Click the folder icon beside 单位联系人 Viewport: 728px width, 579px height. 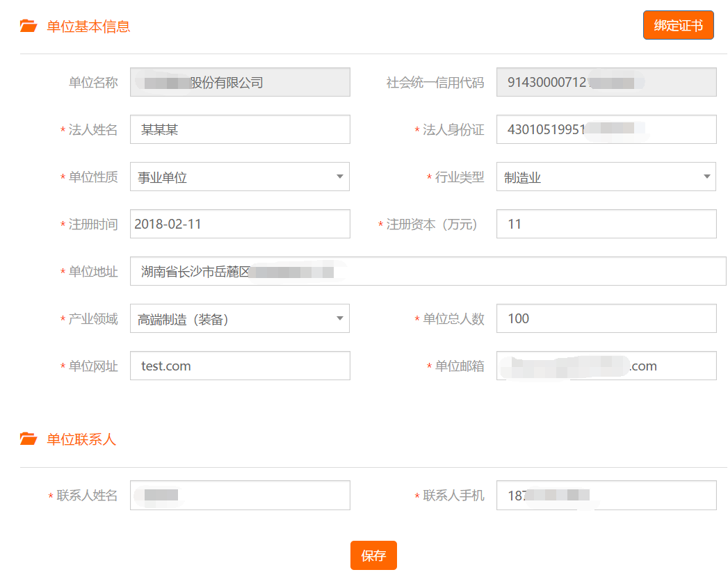tap(29, 439)
